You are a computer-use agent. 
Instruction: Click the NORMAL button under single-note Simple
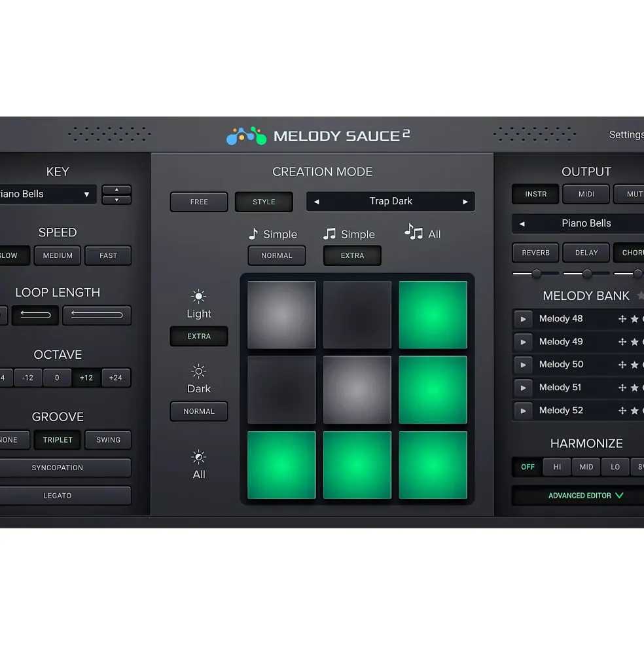277,256
